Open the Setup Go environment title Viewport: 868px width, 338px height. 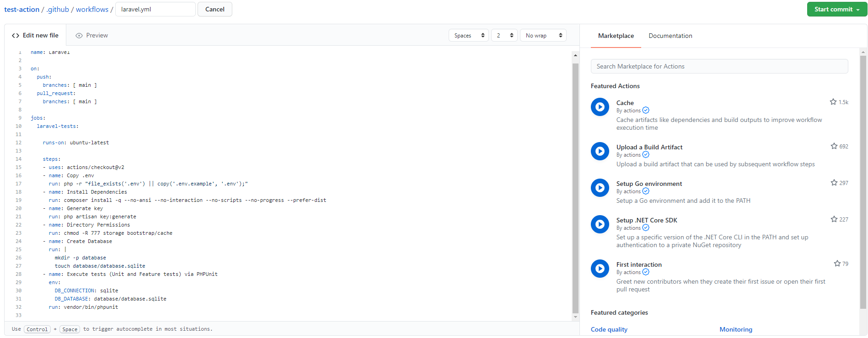click(649, 184)
